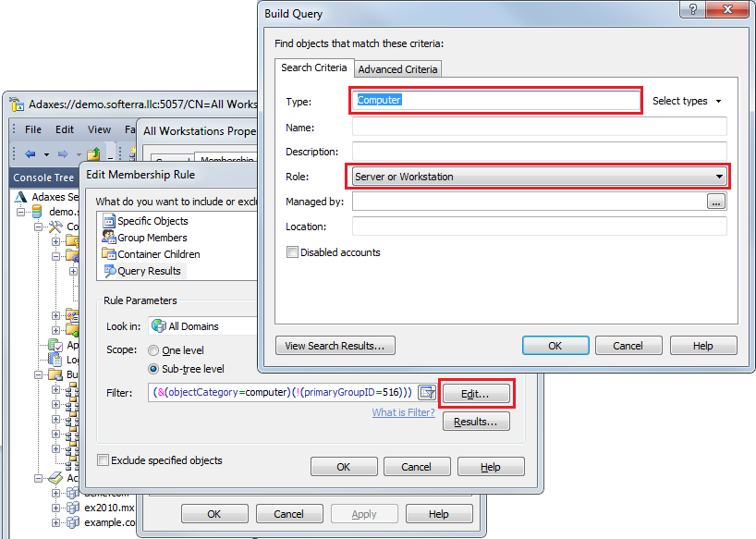Open the Select types dropdown
The image size is (756, 539).
tap(687, 101)
